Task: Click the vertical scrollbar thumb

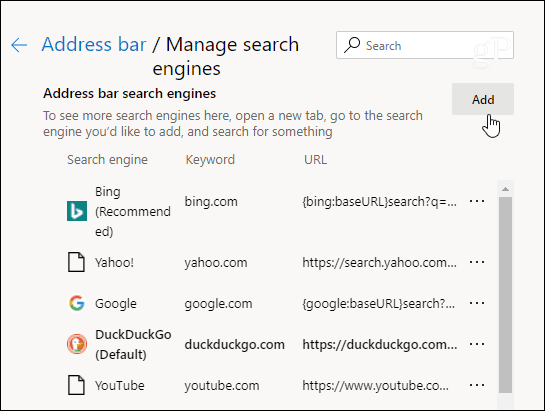Action: tap(505, 295)
